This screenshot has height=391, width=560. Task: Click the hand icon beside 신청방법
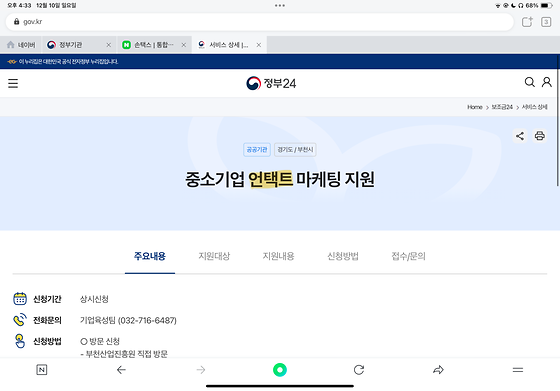click(x=20, y=341)
